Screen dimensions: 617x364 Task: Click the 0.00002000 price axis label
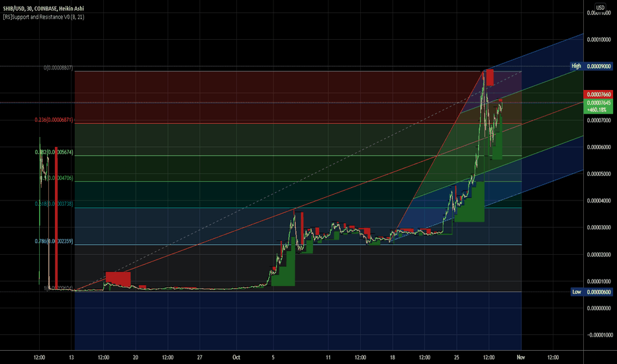click(598, 255)
